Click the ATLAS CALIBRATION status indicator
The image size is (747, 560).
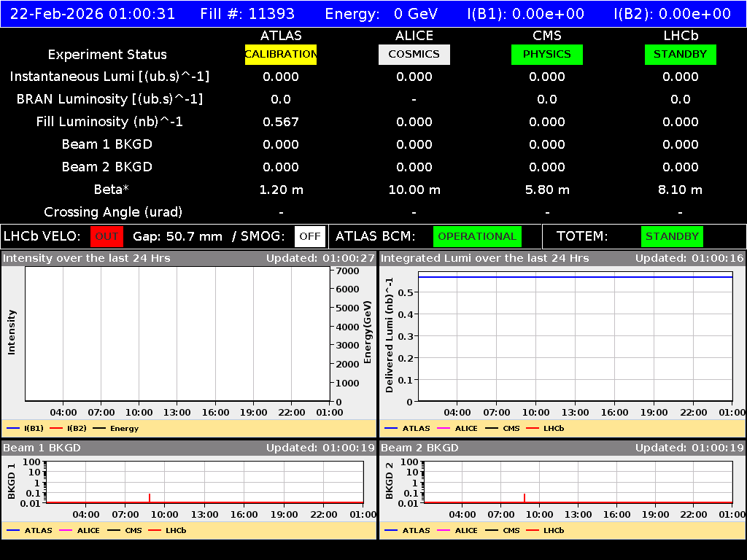(x=281, y=54)
